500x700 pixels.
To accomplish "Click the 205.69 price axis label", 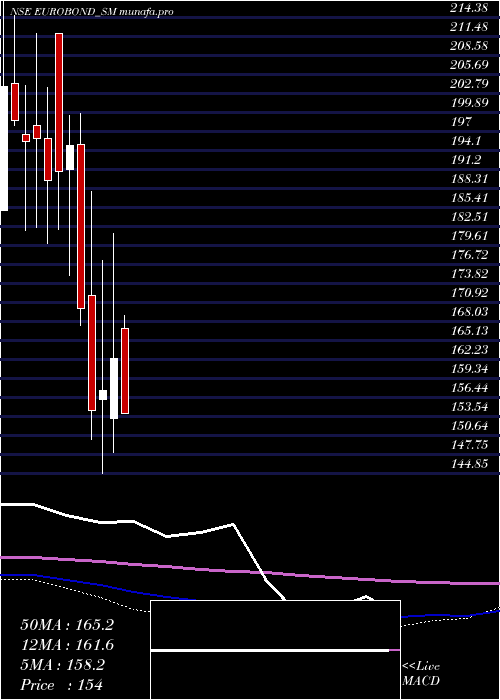I will click(469, 65).
